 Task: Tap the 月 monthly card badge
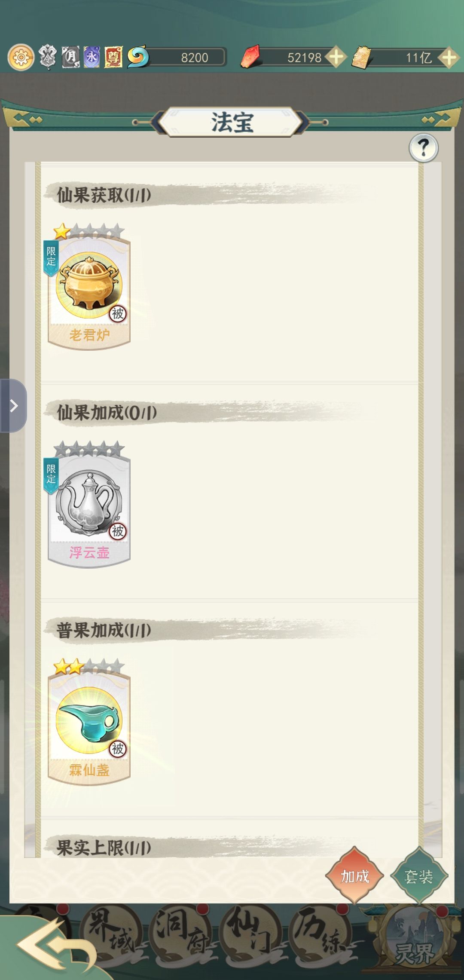[70, 57]
